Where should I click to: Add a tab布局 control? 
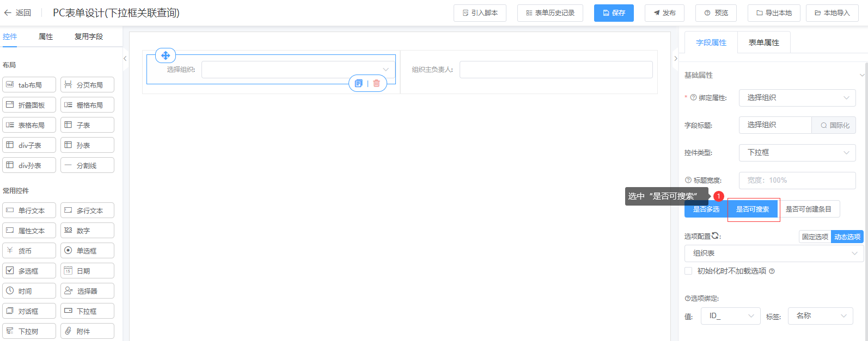coord(29,85)
